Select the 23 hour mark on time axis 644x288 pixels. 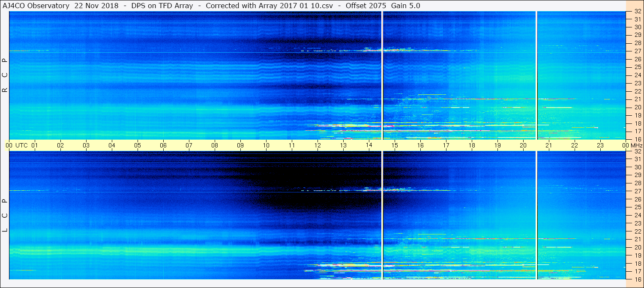coord(600,145)
